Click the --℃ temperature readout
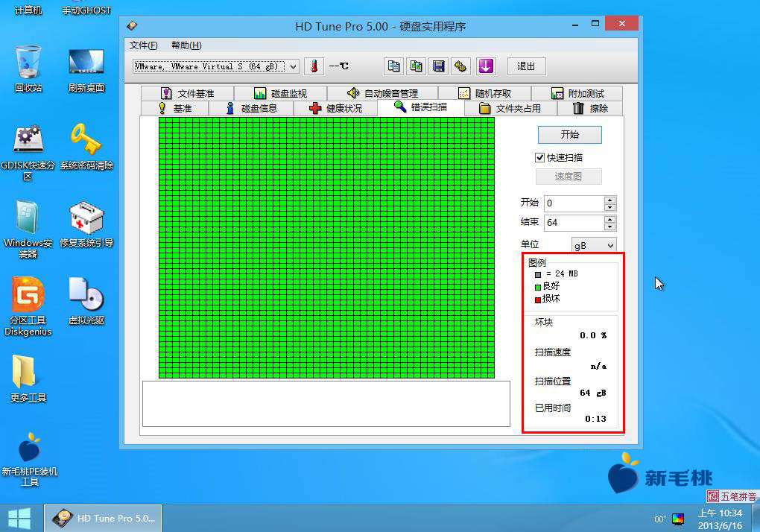Screen dimensions: 760x532 [339, 66]
